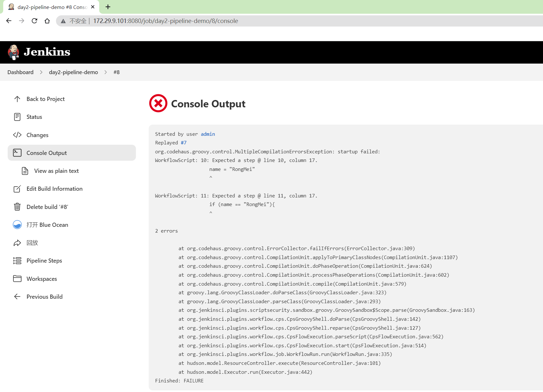The height and width of the screenshot is (392, 543).
Task: Click #8 build breadcrumb
Action: [116, 72]
